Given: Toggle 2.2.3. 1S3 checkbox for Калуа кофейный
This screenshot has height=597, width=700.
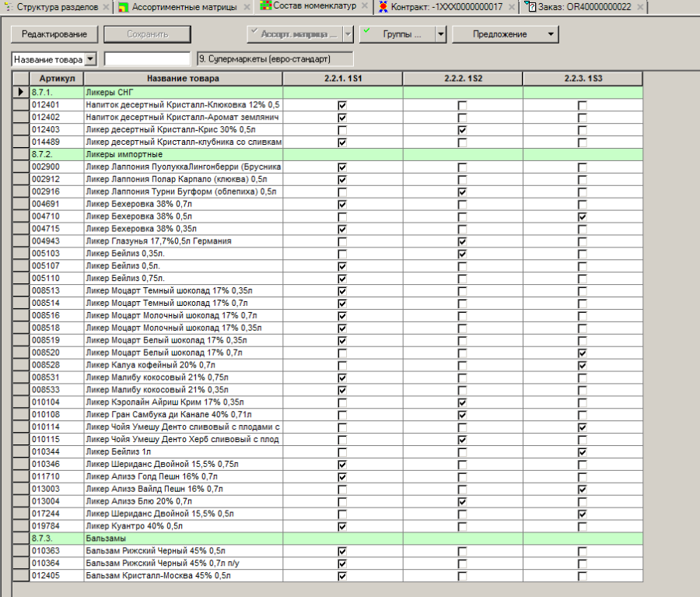Looking at the screenshot, I should [582, 366].
